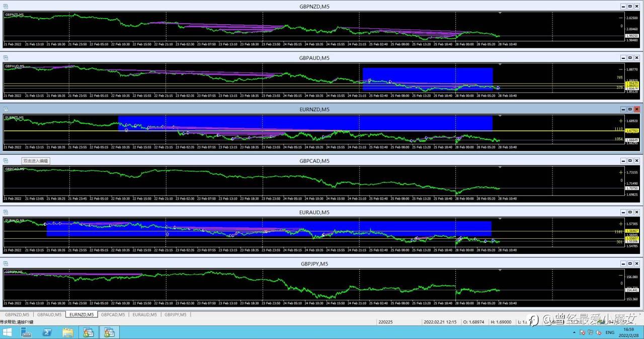Expand the hidden system tray icons
Screen dimensions: 644x339
[x=574, y=332]
